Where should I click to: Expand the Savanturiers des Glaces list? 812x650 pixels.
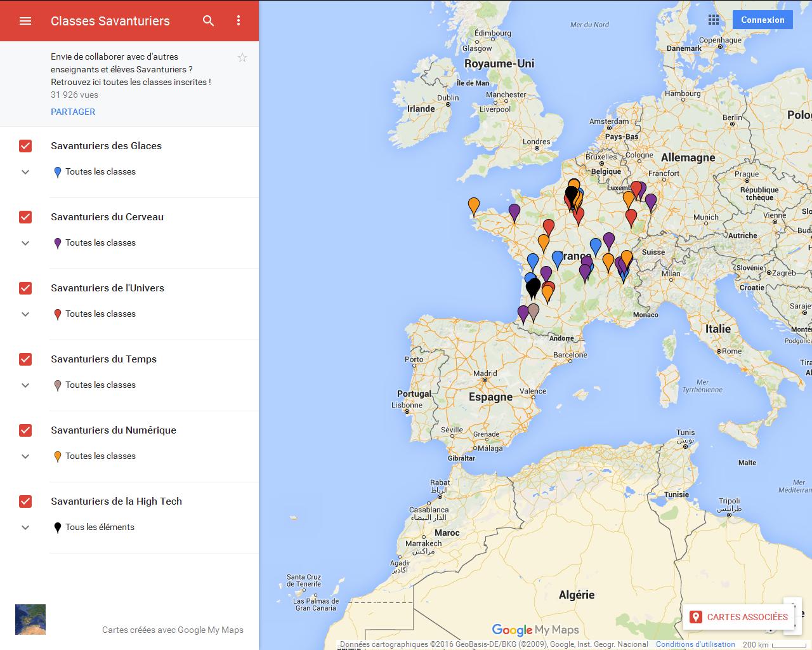(25, 172)
